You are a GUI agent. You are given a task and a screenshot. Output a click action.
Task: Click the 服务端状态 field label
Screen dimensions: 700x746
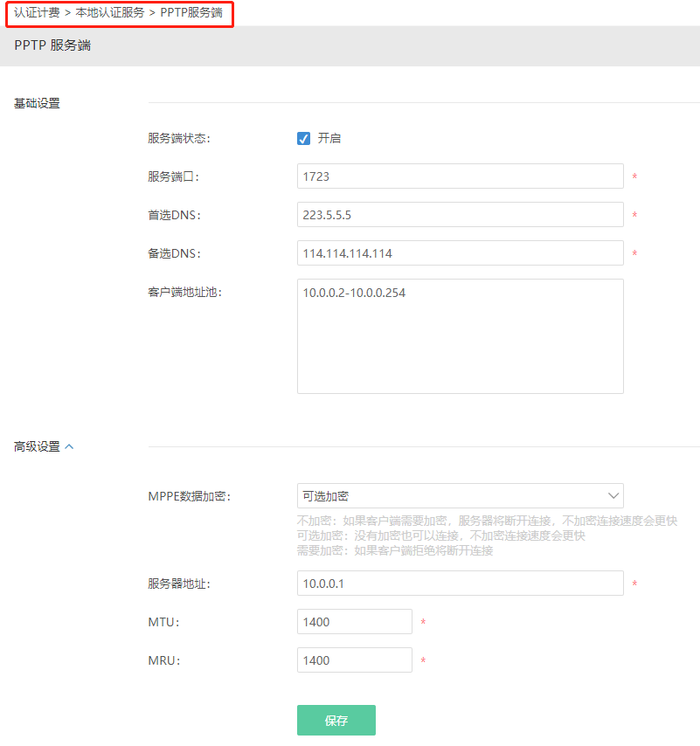pos(178,138)
